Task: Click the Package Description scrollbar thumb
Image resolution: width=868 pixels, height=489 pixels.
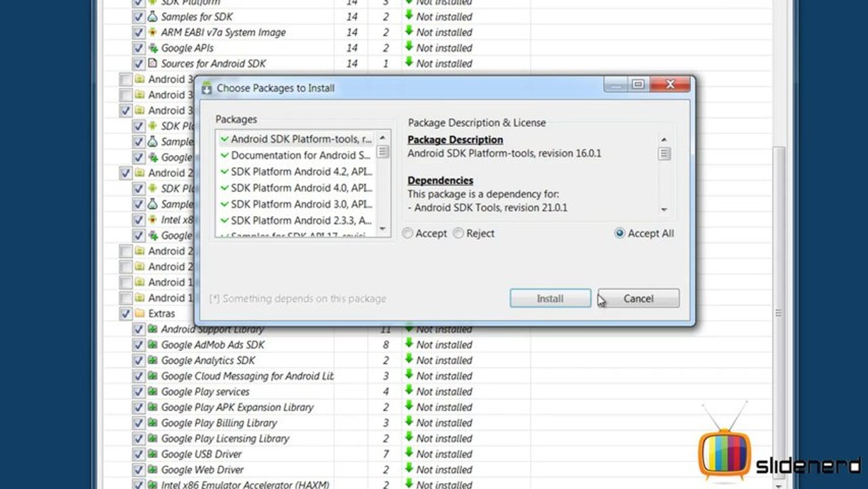Action: 664,153
